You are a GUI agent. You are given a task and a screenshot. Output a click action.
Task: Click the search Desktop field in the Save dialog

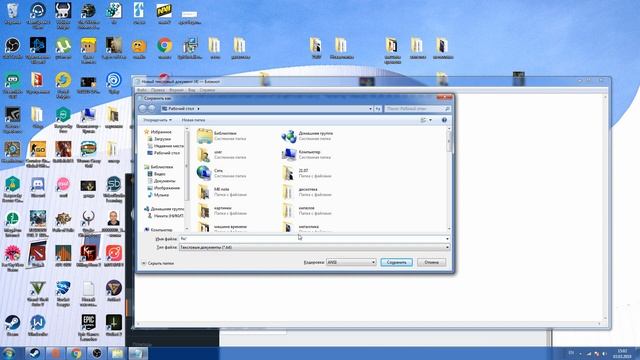coord(417,109)
